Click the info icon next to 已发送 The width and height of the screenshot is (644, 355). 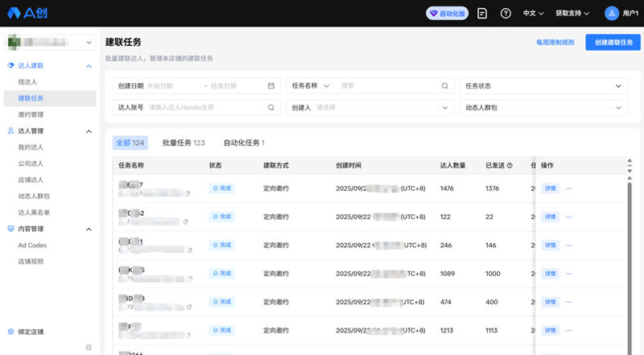click(x=510, y=165)
